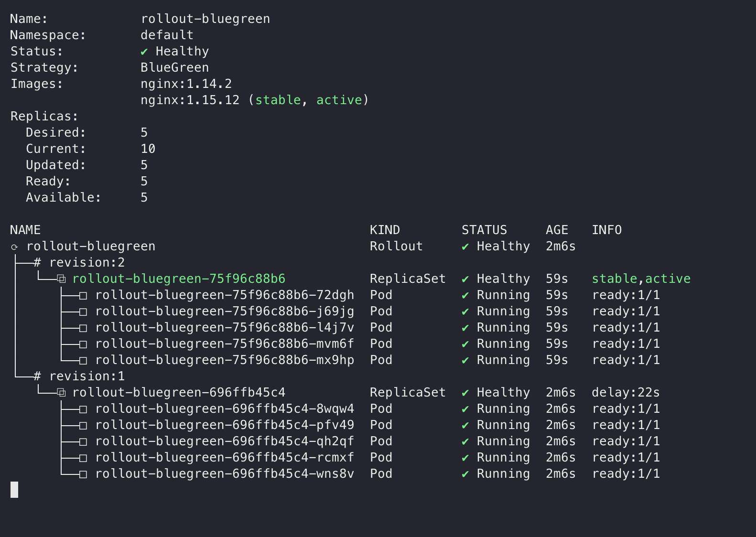Click the Running checkmark for pod qh2qf

coord(465,441)
